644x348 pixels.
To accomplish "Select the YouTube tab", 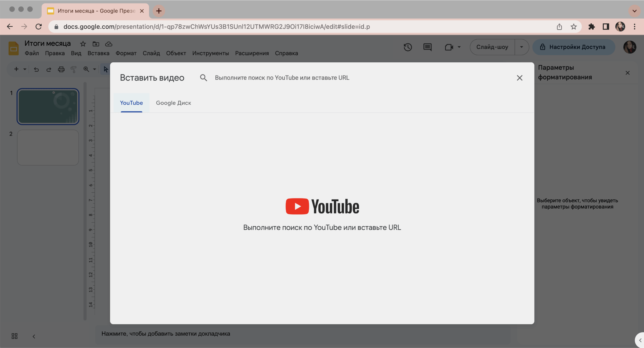I will [x=131, y=103].
